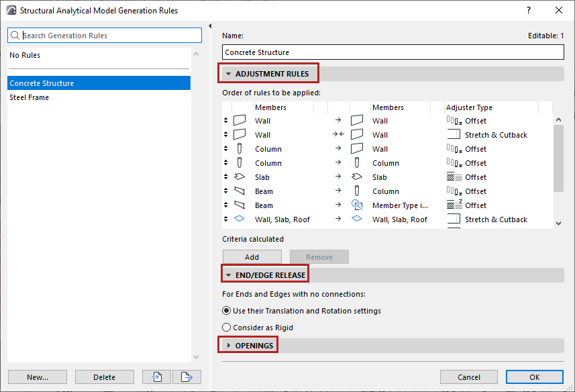Click the Slab-to-Slab rule's slab icon
Viewport: 575px width, 392px height.
[240, 177]
